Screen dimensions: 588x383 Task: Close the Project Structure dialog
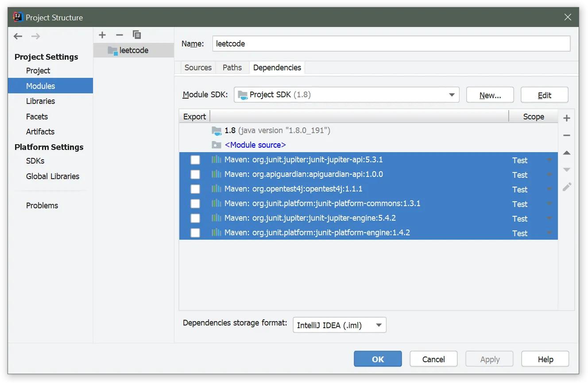568,17
